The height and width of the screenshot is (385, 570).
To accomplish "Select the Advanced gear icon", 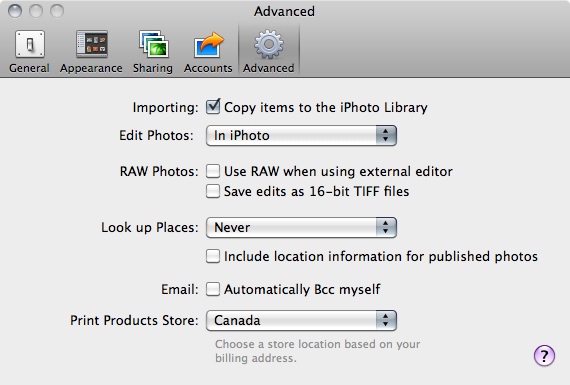I will (269, 44).
